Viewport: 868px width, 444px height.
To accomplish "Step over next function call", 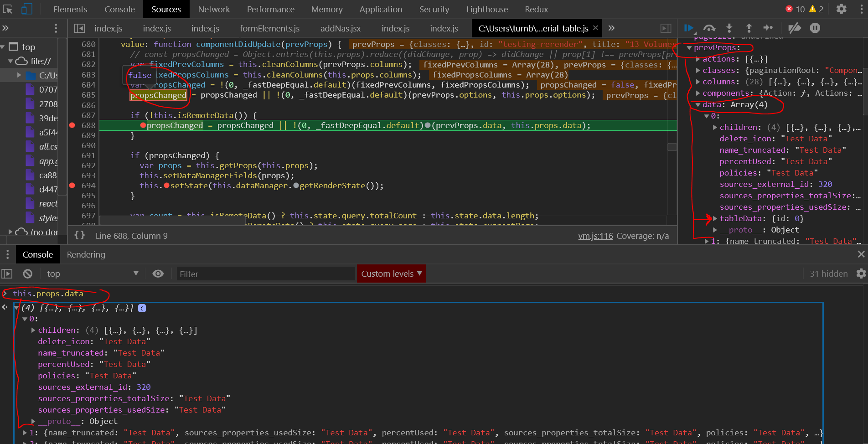I will [x=709, y=28].
